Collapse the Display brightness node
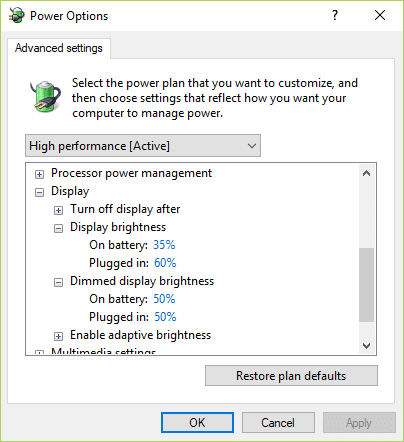Viewport: 404px width, 442px height. (x=58, y=228)
